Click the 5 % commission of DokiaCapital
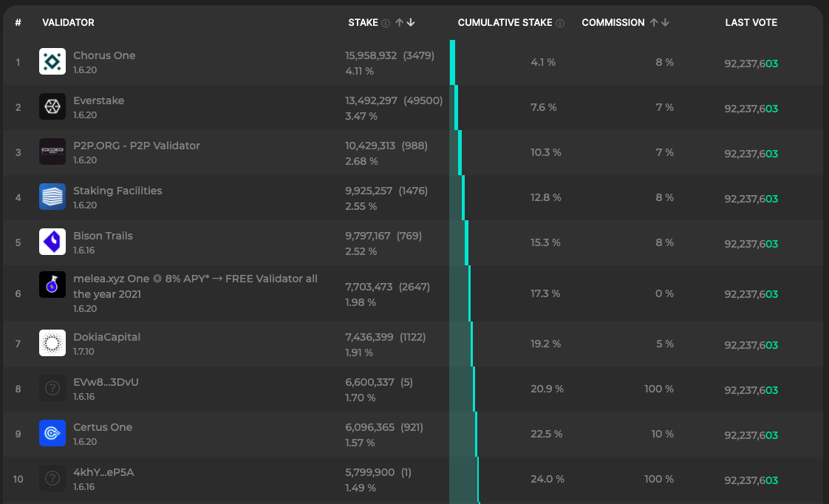 [665, 344]
